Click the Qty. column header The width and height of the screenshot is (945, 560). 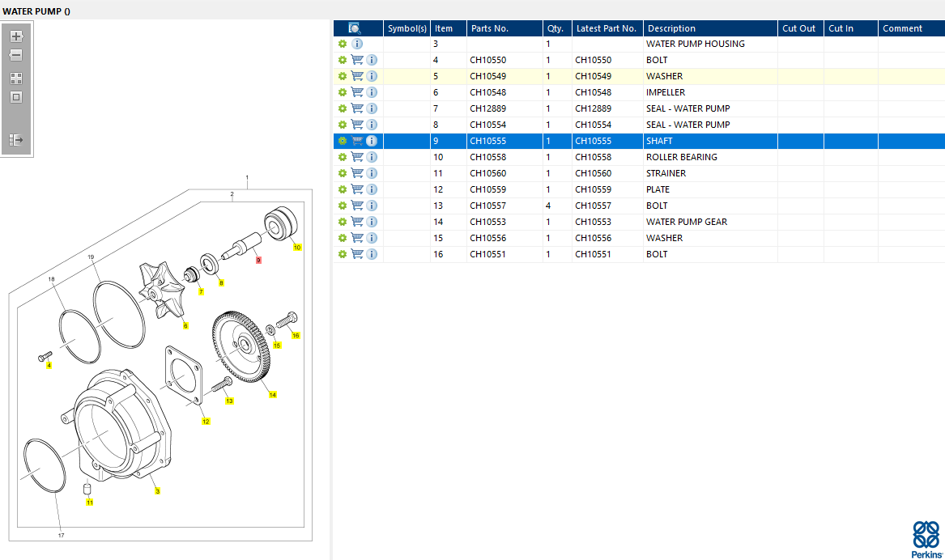[x=555, y=28]
